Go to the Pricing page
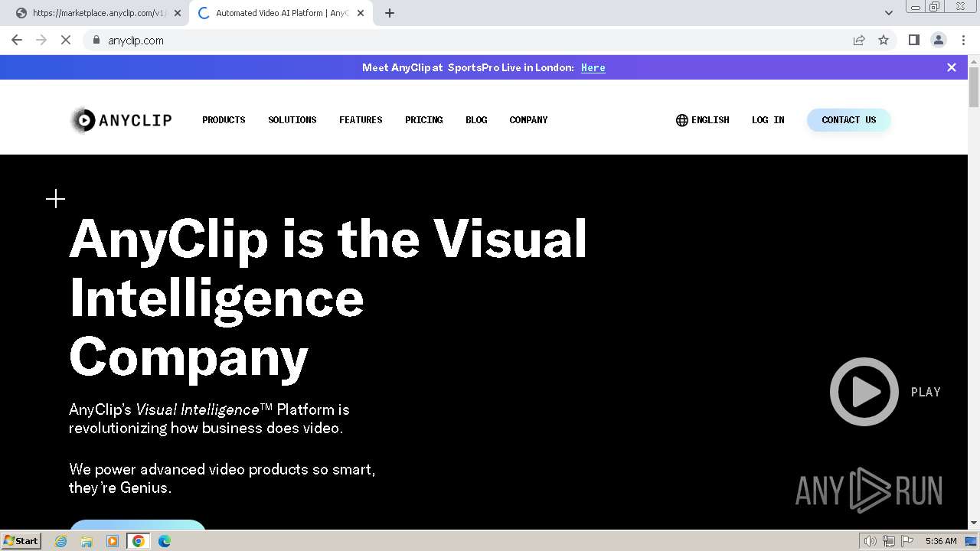Viewport: 980px width, 551px height. click(424, 120)
